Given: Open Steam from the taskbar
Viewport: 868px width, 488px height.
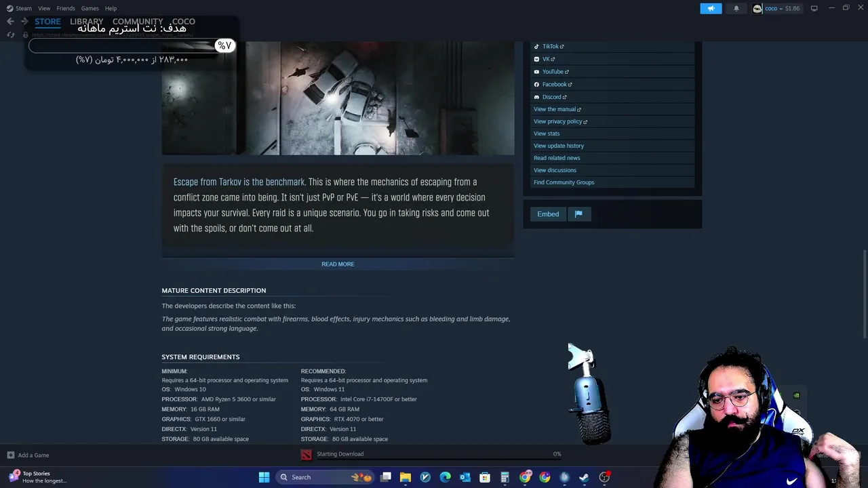Looking at the screenshot, I should [584, 477].
